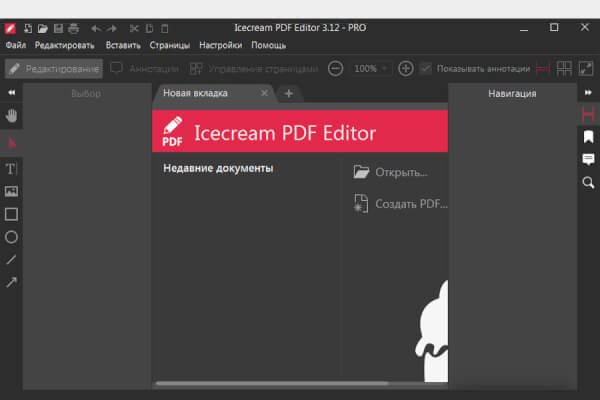Select the Line tool

[x=11, y=260]
